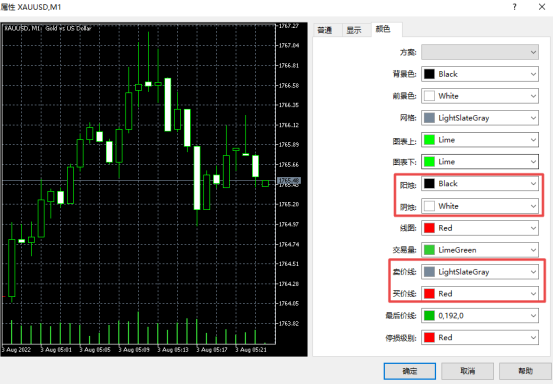The width and height of the screenshot is (553, 385).
Task: Click the 1766.35 price label
Action: pyautogui.click(x=289, y=105)
